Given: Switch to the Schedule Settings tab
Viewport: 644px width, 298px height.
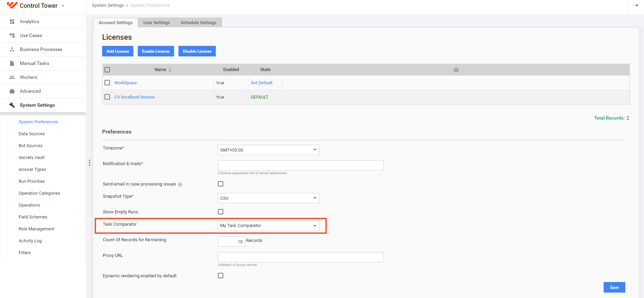Looking at the screenshot, I should pos(198,22).
